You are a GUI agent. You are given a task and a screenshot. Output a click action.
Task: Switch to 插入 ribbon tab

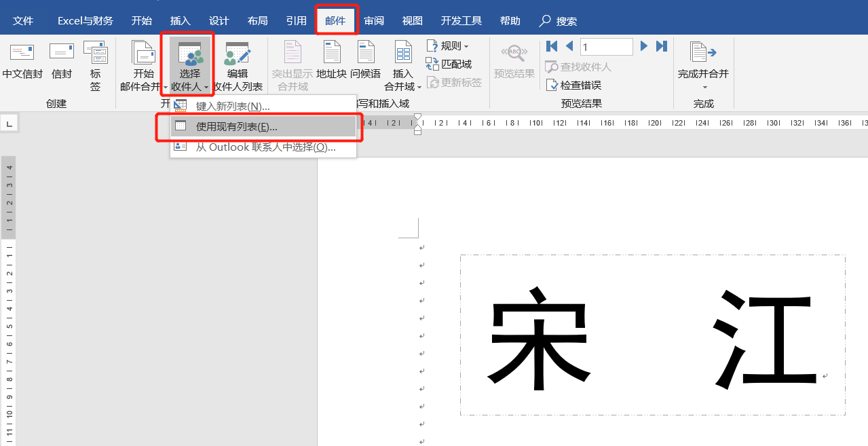point(181,21)
